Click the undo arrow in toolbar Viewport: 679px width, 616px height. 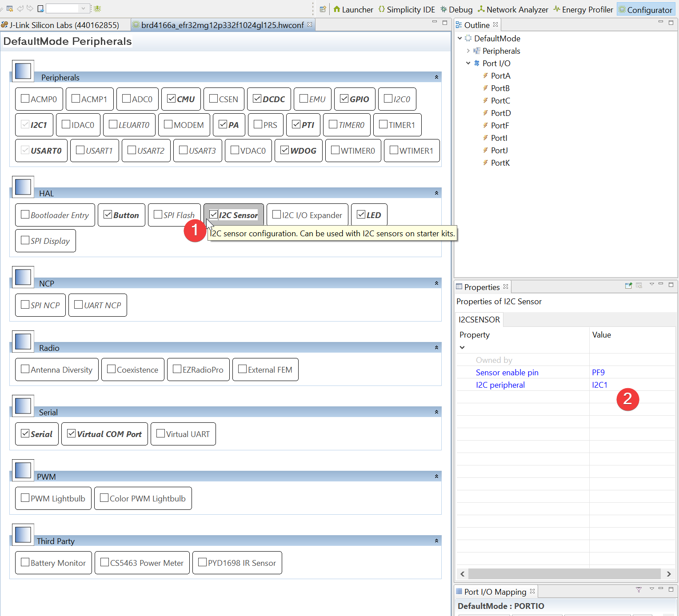tap(20, 8)
